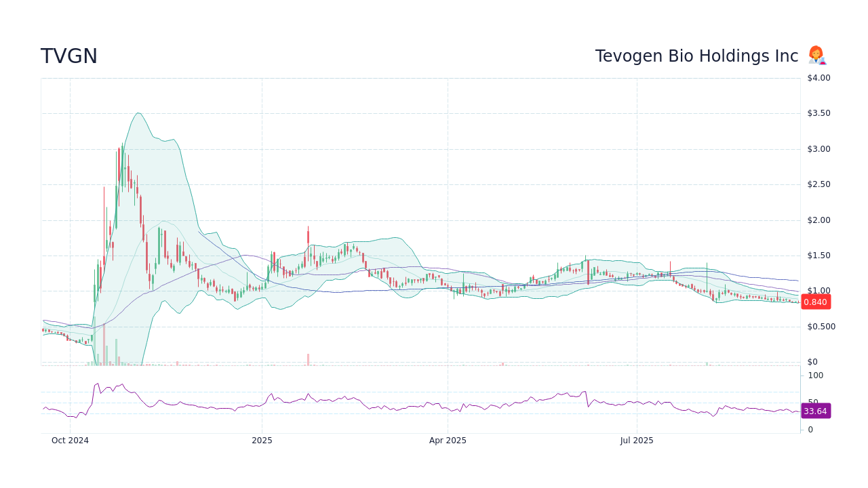
Task: Open Tevogen Bio Holdings Inc details
Action: click(696, 56)
